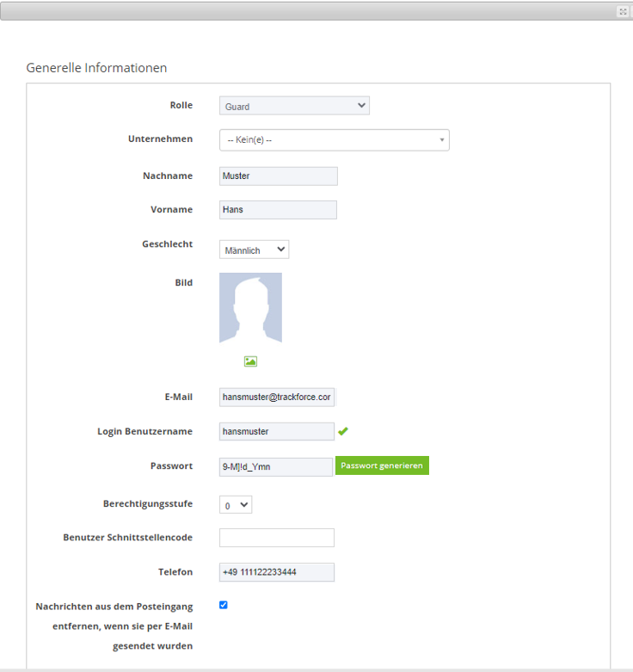Open the Unternehmen dropdown showing Kein(e)
Image resolution: width=633 pixels, height=672 pixels.
[x=334, y=140]
